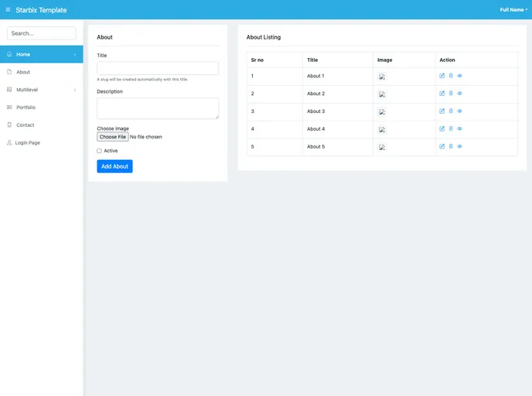532x396 pixels.
Task: Delete the About 2 row
Action: click(x=451, y=94)
